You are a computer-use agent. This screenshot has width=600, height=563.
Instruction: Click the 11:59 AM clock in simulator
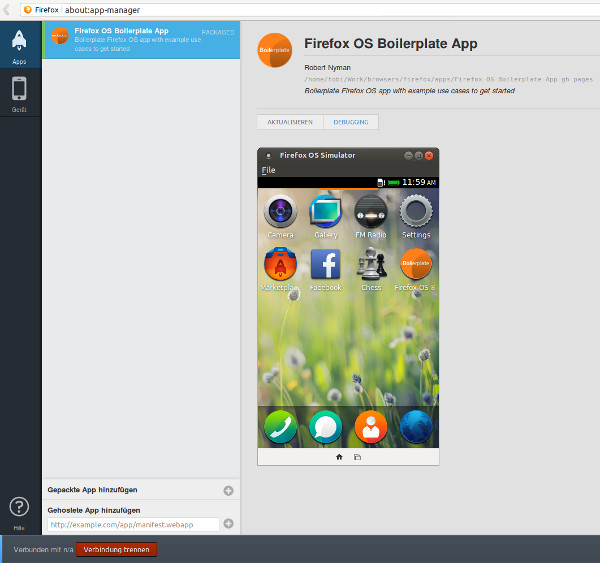point(419,182)
